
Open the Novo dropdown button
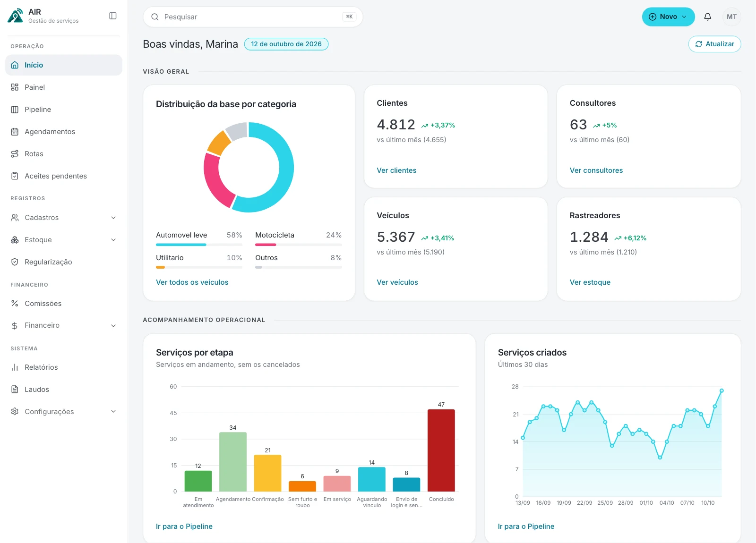point(668,17)
